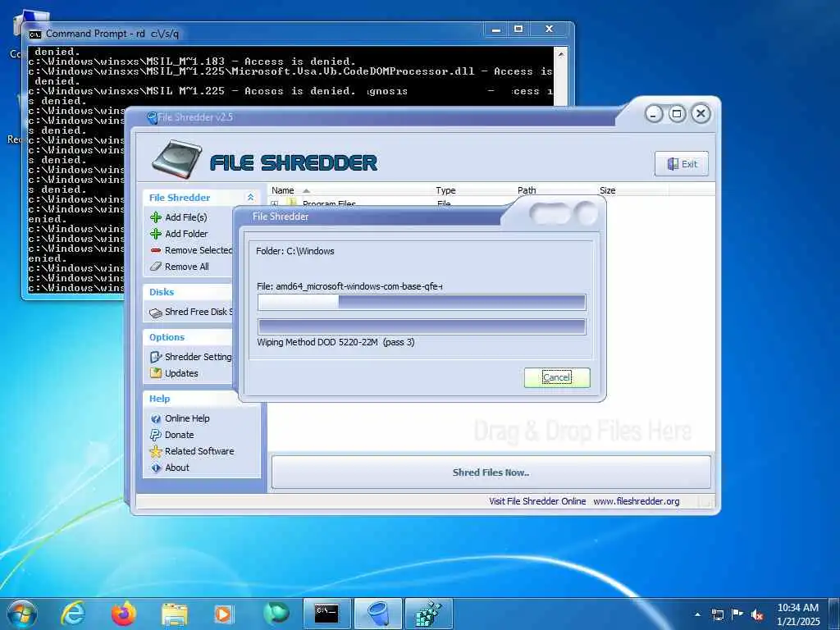Click the Command Prompt title bar icon
Viewport: 840px width, 630px height.
click(x=34, y=34)
